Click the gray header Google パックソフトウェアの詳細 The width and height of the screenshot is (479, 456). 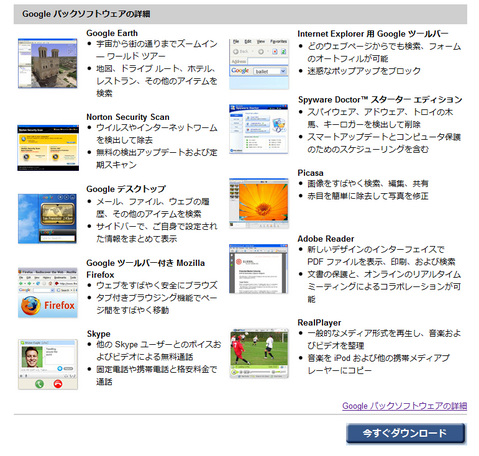coord(240,14)
